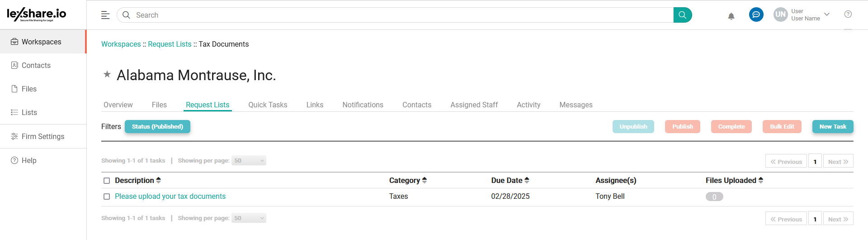The image size is (868, 240).
Task: Click into the Search input field
Action: click(398, 15)
